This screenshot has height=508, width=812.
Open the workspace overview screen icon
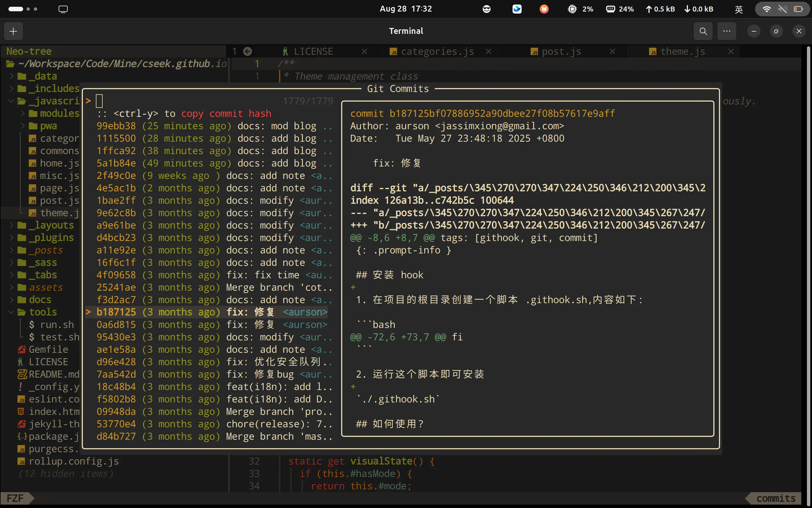(63, 9)
